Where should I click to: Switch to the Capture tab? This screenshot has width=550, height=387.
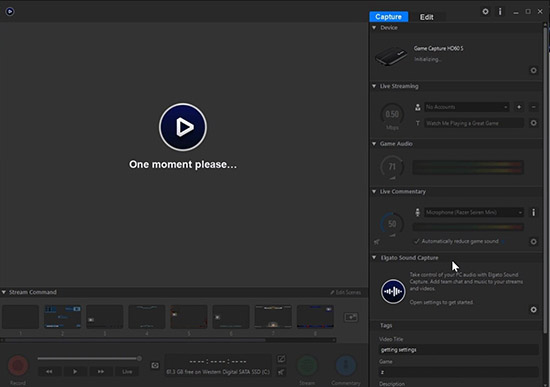(388, 16)
